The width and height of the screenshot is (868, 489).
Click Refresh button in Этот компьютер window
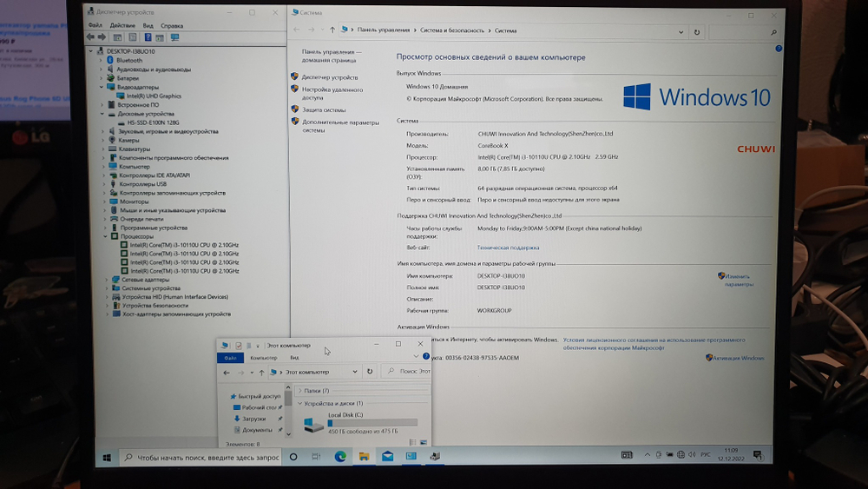click(370, 372)
